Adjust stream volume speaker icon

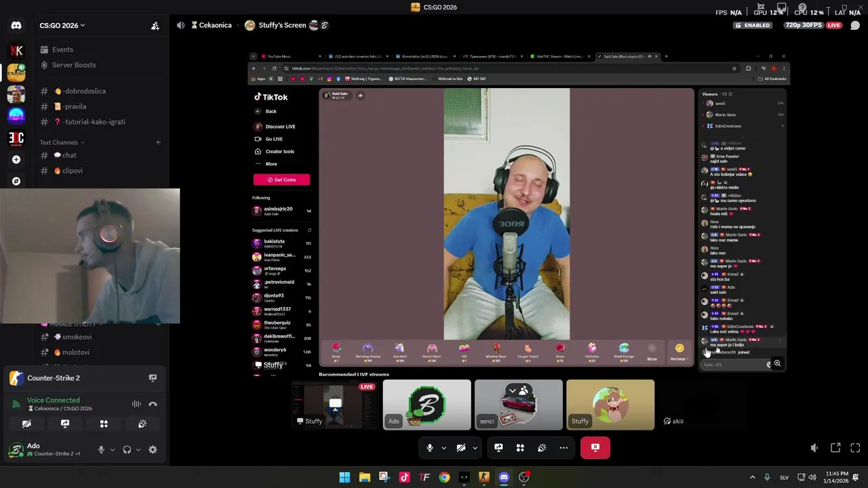click(814, 448)
